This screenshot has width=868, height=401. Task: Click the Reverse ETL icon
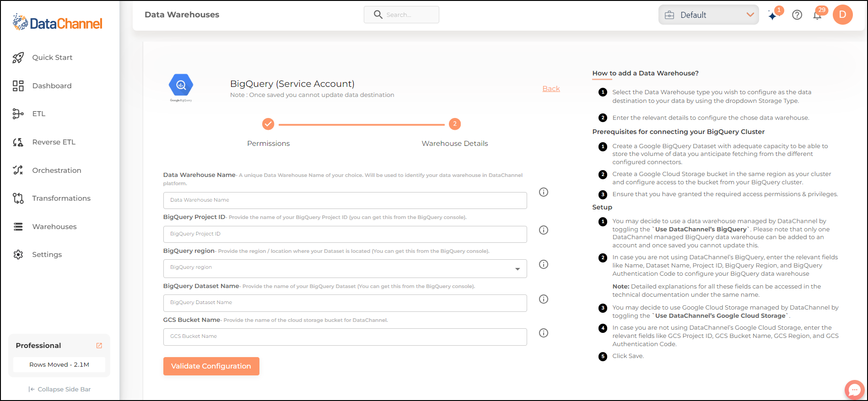click(18, 142)
